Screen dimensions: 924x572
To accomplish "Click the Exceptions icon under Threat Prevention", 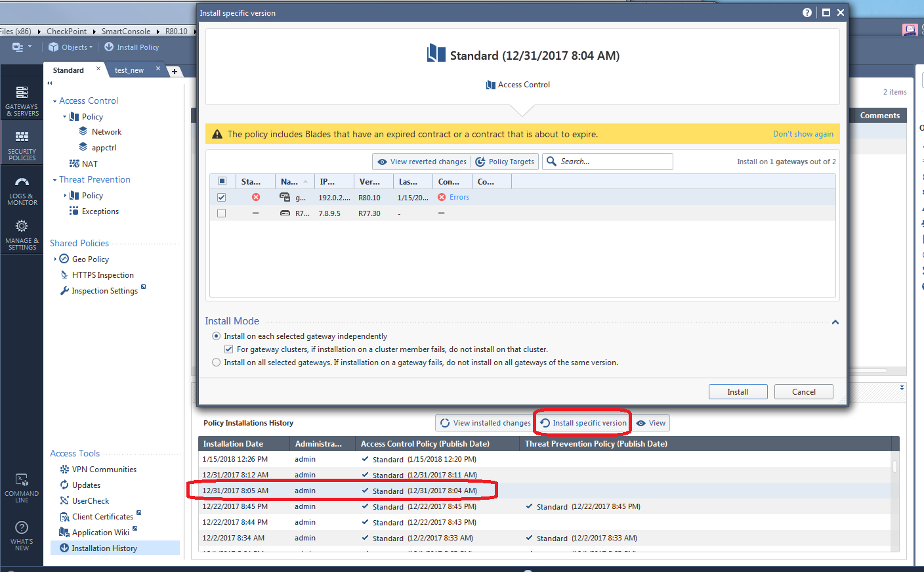I will tap(74, 211).
